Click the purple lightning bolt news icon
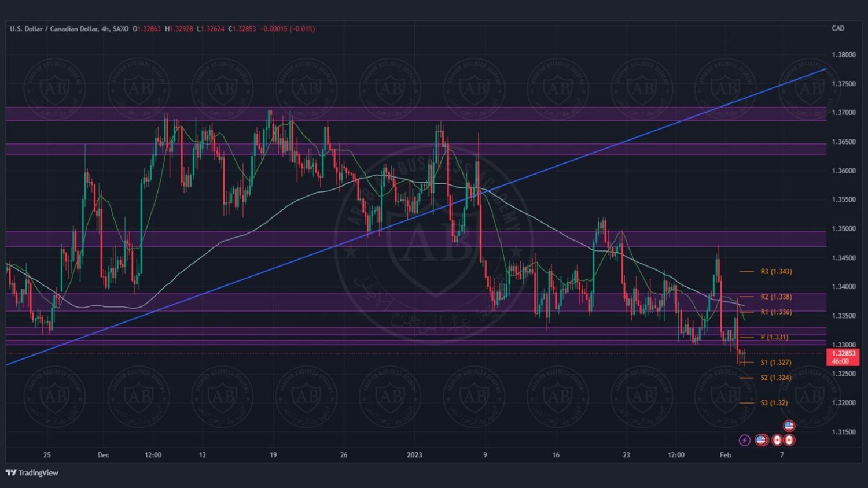868x488 pixels. coord(745,441)
